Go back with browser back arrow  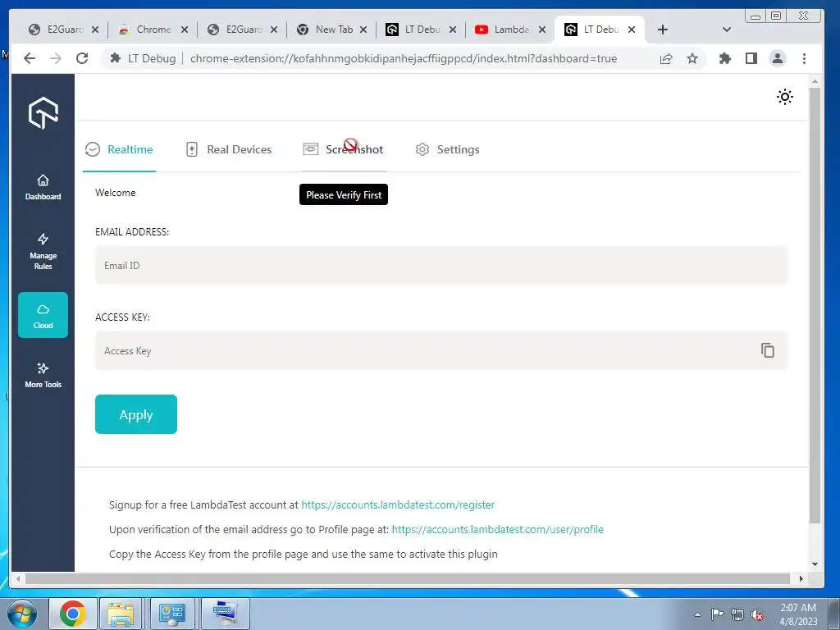coord(30,58)
